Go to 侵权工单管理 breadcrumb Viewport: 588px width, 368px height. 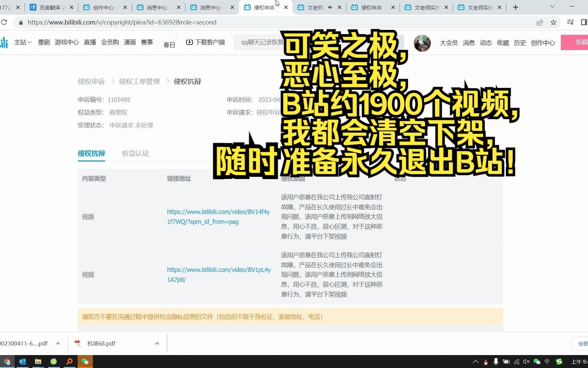pyautogui.click(x=139, y=81)
